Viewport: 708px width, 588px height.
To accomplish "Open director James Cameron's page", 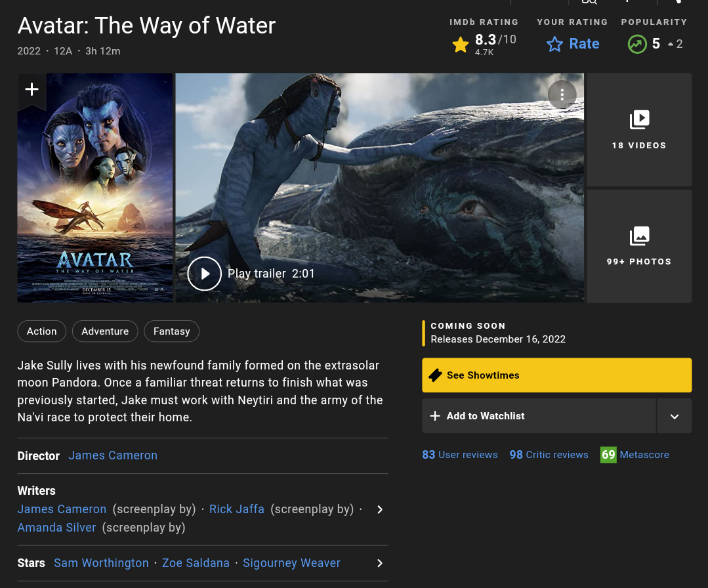I will point(113,455).
